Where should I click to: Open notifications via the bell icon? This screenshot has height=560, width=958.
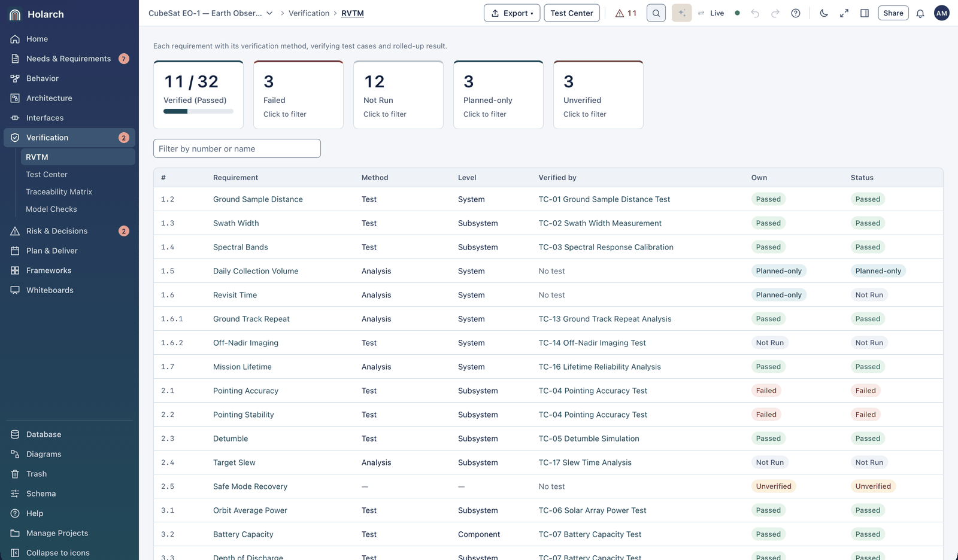pyautogui.click(x=920, y=13)
